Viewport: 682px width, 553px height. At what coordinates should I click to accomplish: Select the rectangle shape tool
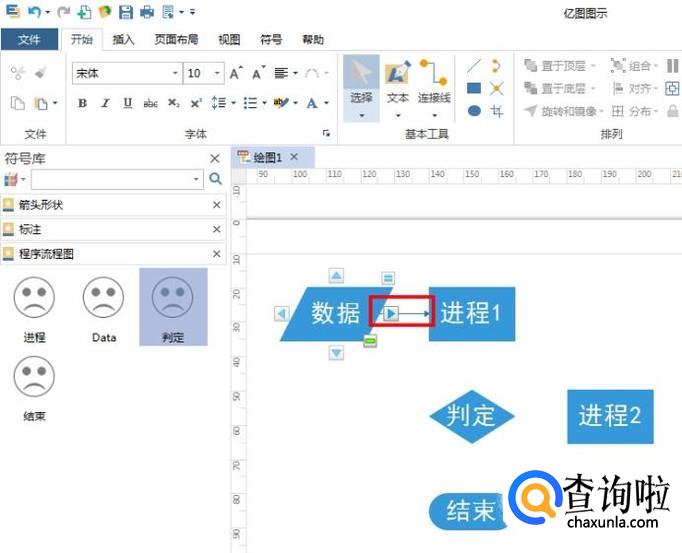pyautogui.click(x=474, y=88)
